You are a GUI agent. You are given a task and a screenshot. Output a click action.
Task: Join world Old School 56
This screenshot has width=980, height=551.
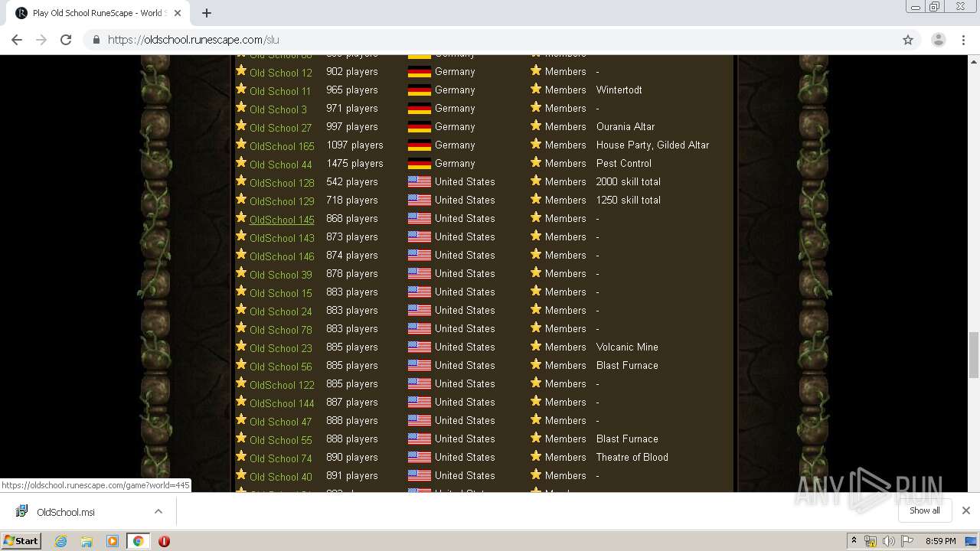tap(281, 367)
